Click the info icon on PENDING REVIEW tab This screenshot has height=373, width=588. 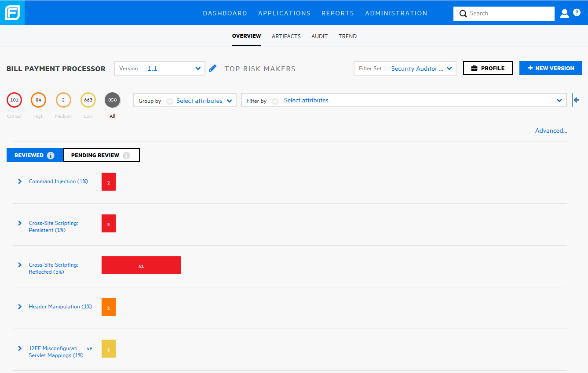(x=127, y=155)
